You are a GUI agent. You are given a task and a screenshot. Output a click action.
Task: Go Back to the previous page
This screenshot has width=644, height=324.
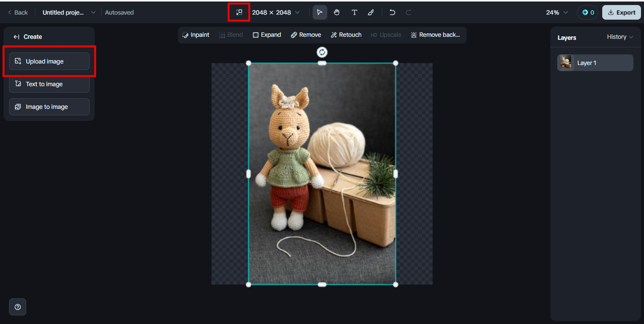pyautogui.click(x=18, y=13)
